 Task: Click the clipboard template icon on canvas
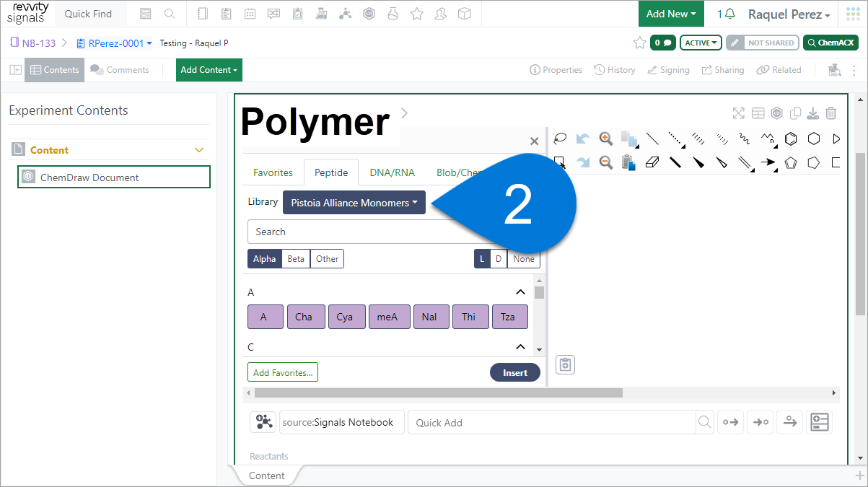coord(566,365)
